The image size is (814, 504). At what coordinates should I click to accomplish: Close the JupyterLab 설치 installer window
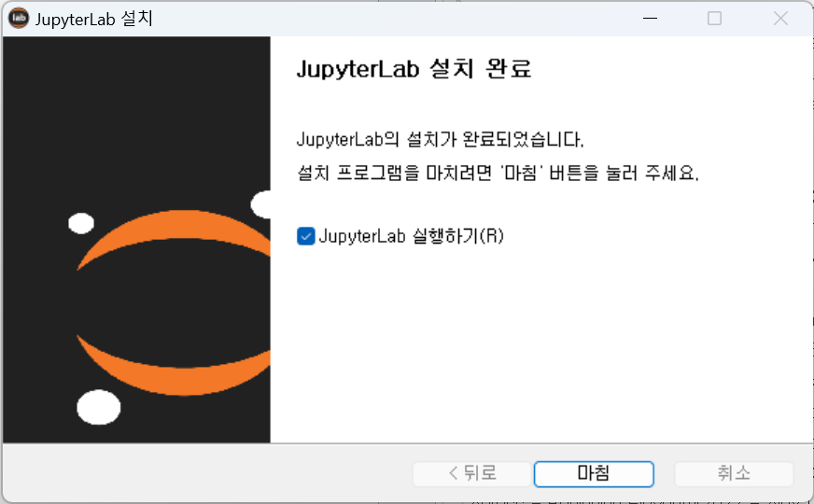coord(780,19)
